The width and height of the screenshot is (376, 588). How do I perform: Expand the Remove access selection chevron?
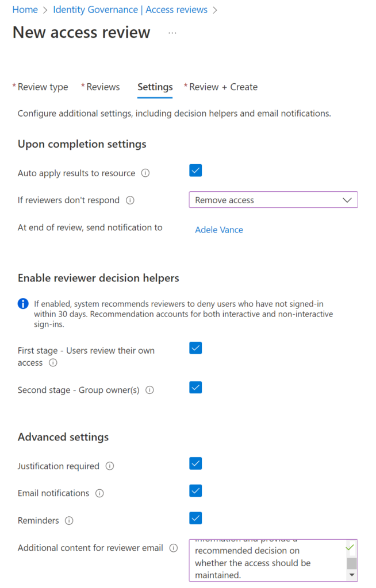347,200
